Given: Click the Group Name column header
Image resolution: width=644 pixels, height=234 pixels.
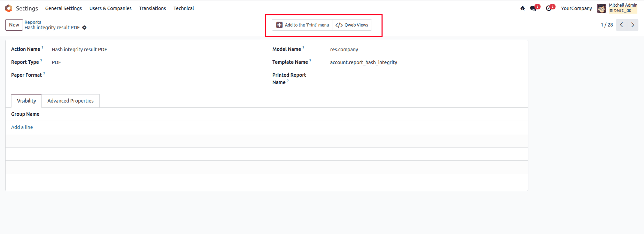Looking at the screenshot, I should tap(25, 114).
